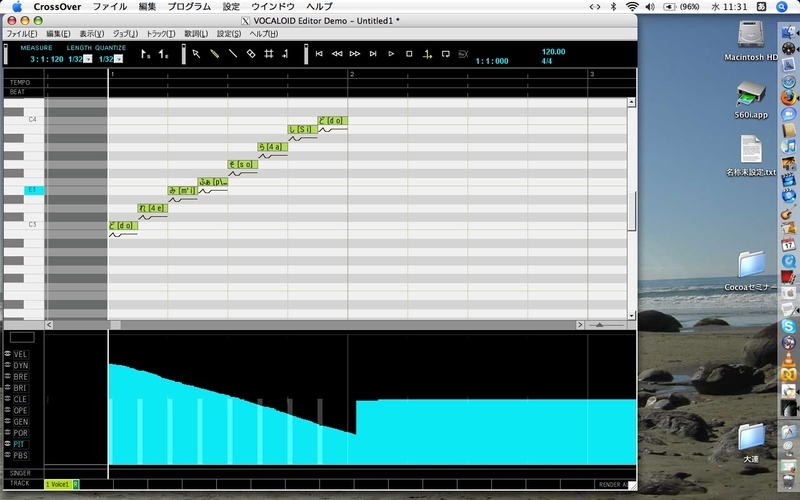Open the Cocoaセミナー folder
The image size is (800, 500).
[751, 270]
